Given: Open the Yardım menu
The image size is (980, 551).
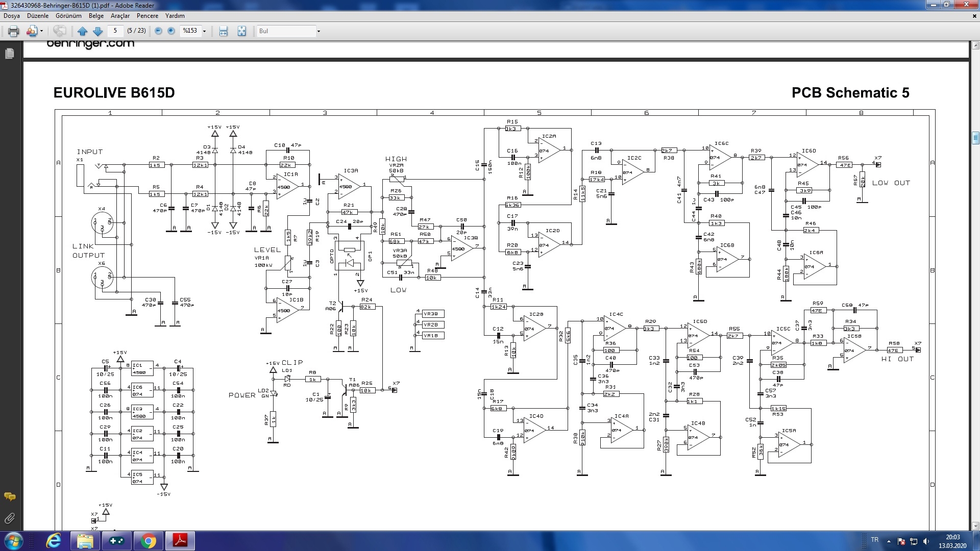Looking at the screenshot, I should (x=175, y=16).
